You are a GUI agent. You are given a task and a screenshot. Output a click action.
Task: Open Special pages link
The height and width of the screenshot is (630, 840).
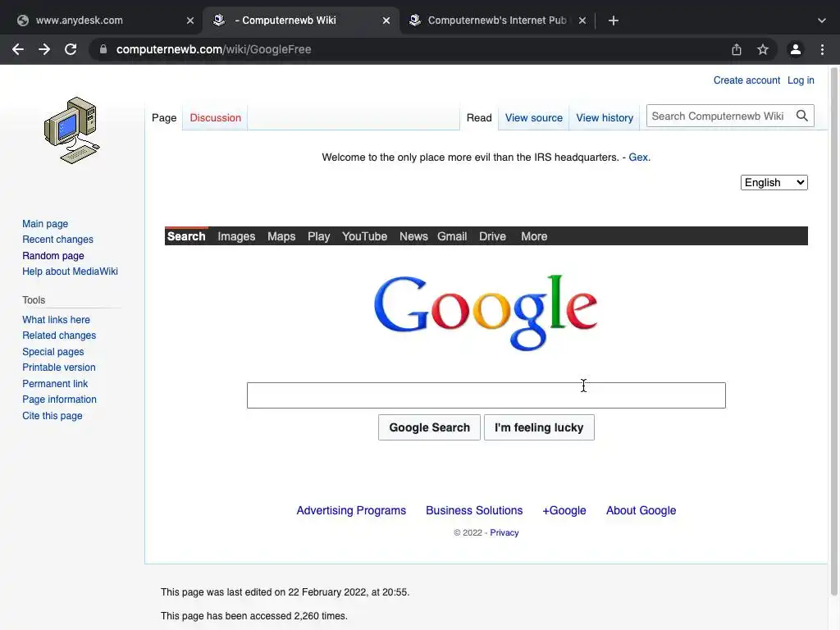(x=53, y=352)
